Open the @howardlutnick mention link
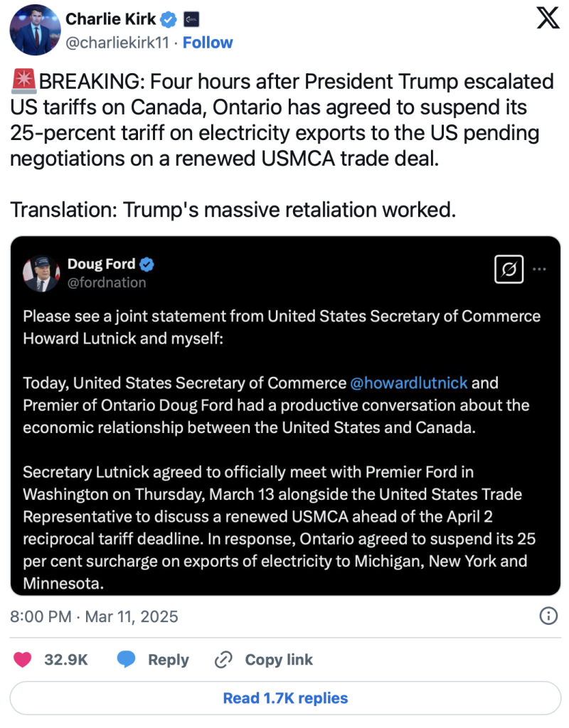 (x=409, y=383)
